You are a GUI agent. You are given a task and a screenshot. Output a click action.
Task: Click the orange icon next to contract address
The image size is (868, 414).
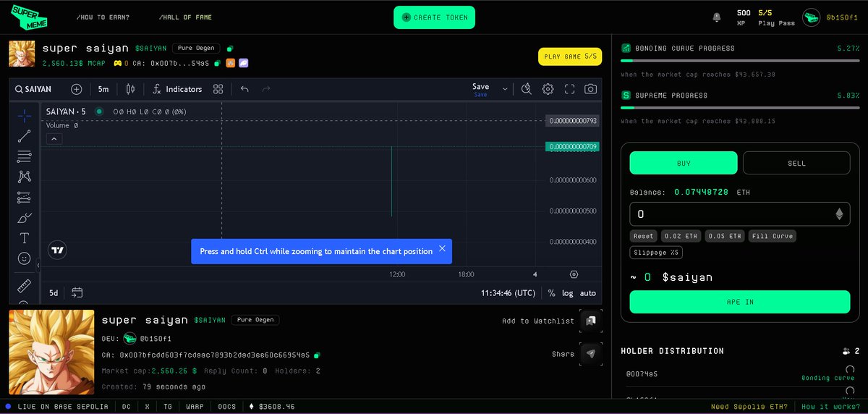pyautogui.click(x=231, y=64)
